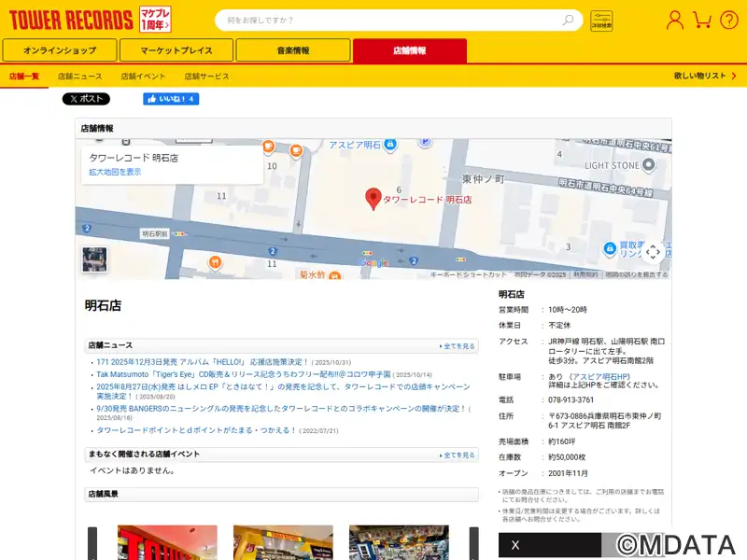Open the 拡大地図を表示 link
747x560 pixels.
(115, 173)
